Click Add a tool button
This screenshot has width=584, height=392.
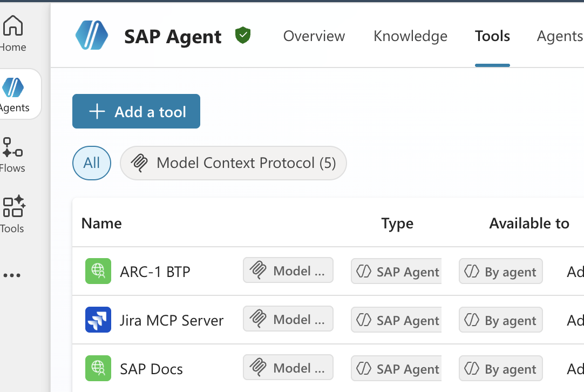[137, 111]
